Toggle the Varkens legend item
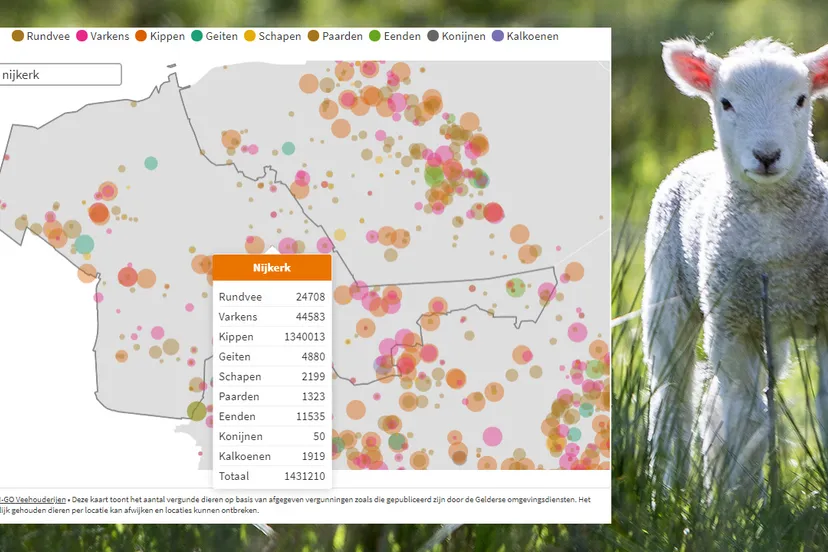 coord(102,36)
